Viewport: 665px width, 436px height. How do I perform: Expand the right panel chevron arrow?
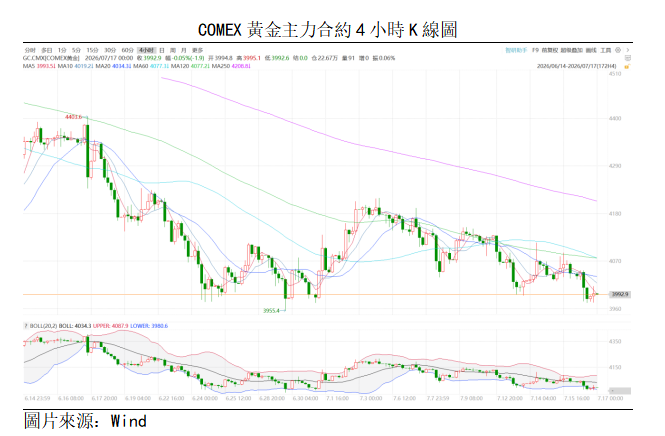click(628, 50)
